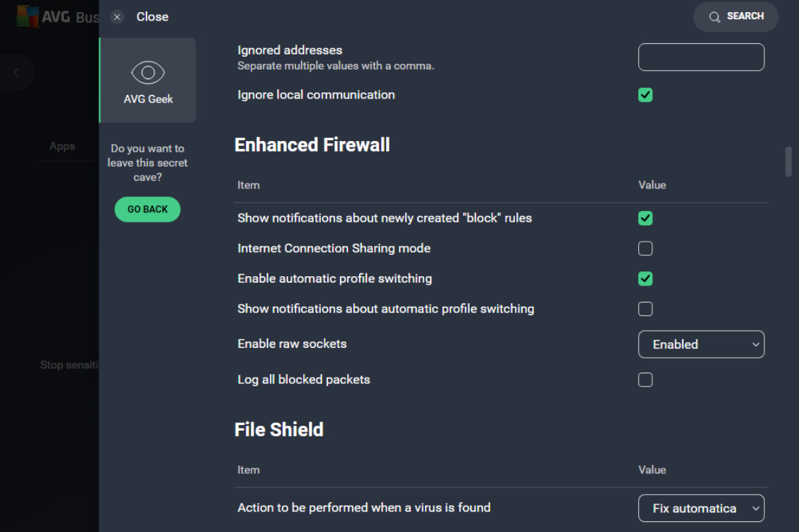Image resolution: width=799 pixels, height=532 pixels.
Task: Click the X icon next to Close
Action: pyautogui.click(x=117, y=16)
